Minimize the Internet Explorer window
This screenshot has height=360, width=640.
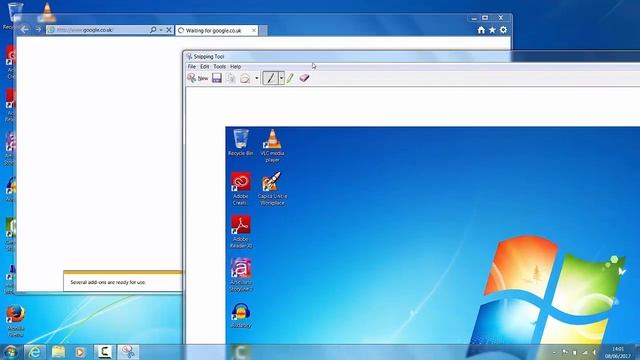pyautogui.click(x=474, y=18)
